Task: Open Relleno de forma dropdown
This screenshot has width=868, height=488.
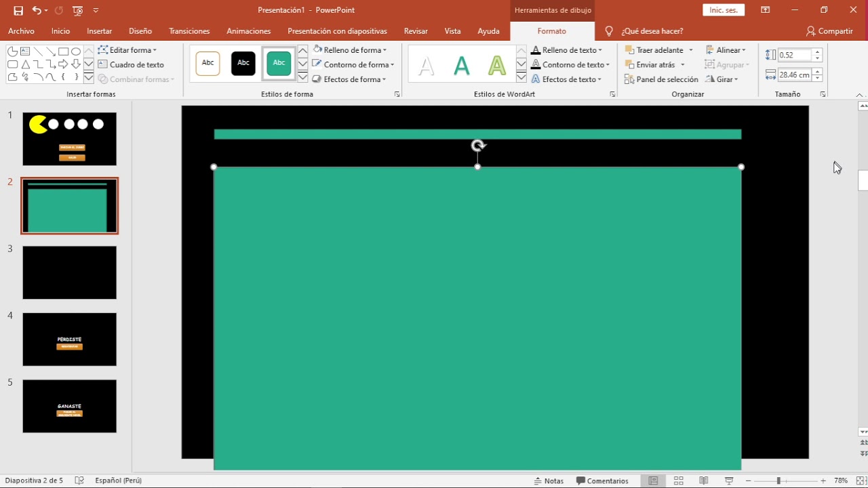Action: [x=350, y=50]
